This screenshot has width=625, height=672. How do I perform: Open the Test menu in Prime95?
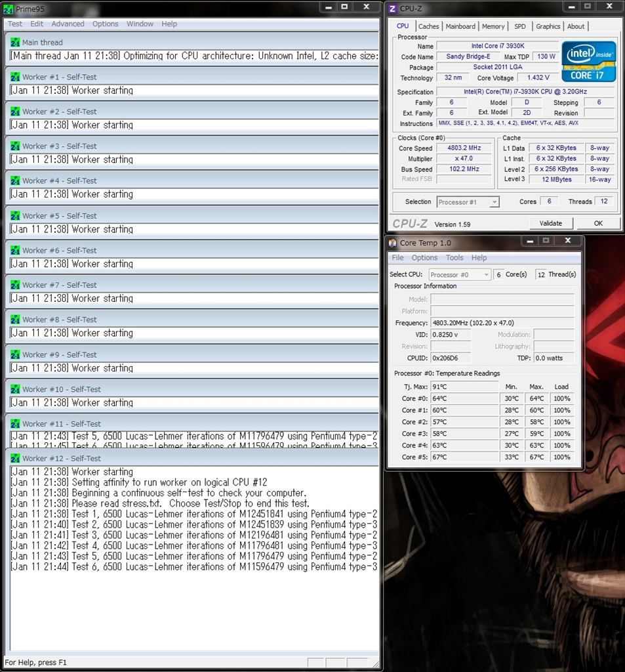(15, 24)
